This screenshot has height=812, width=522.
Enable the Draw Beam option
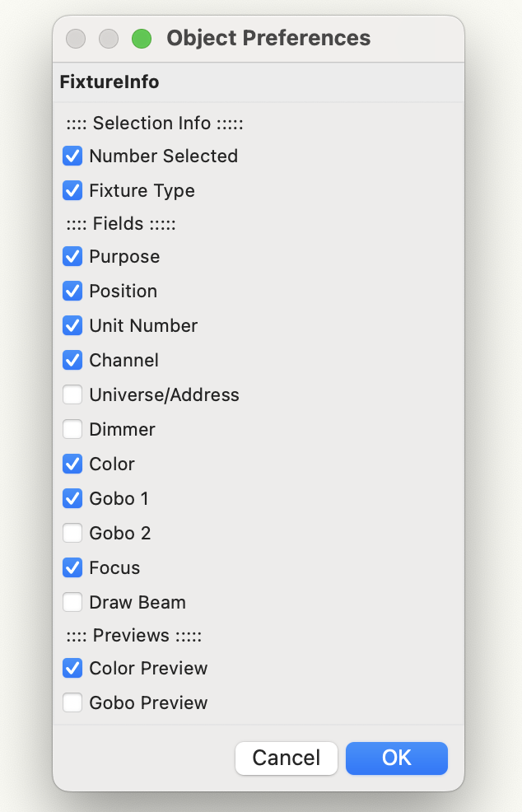click(72, 602)
